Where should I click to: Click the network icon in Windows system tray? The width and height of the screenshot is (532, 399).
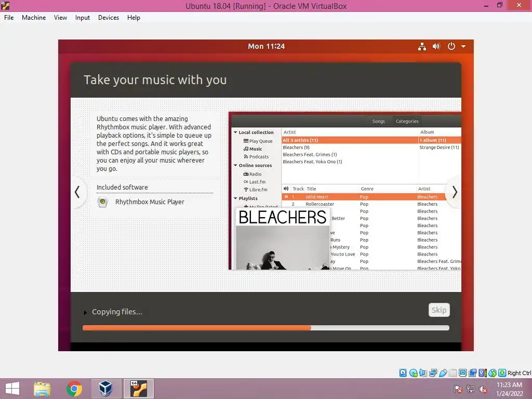tap(471, 389)
